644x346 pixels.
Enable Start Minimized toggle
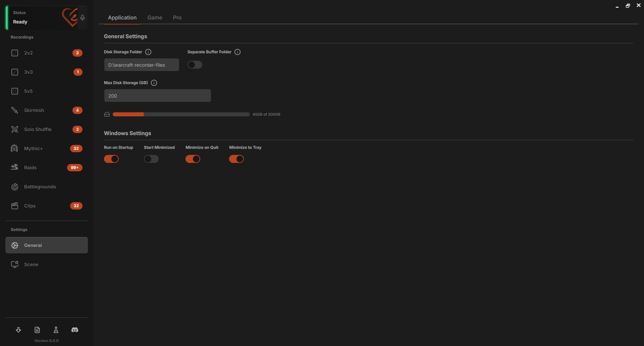click(151, 159)
